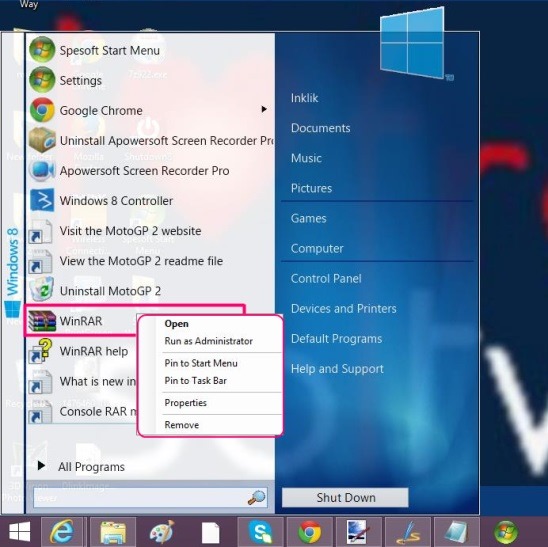Select Run as Administrator

pyautogui.click(x=209, y=341)
